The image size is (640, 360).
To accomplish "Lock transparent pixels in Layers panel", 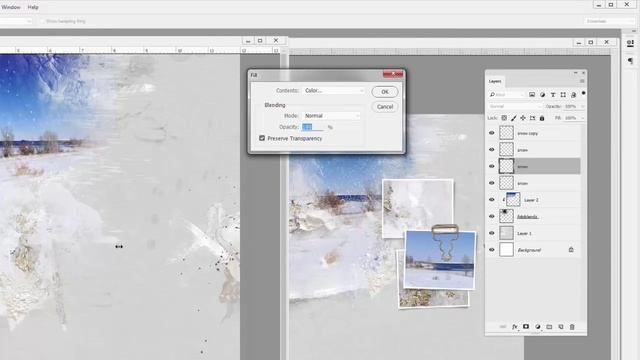I will click(504, 118).
